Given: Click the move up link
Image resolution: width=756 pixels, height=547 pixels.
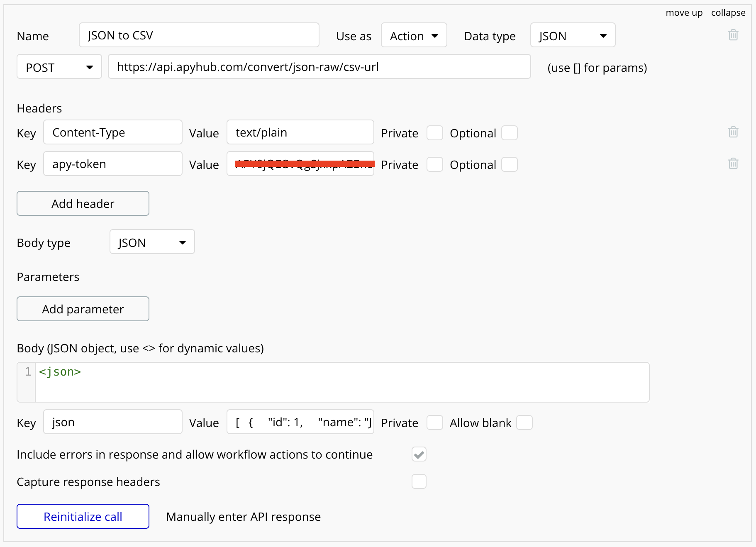Looking at the screenshot, I should tap(684, 13).
